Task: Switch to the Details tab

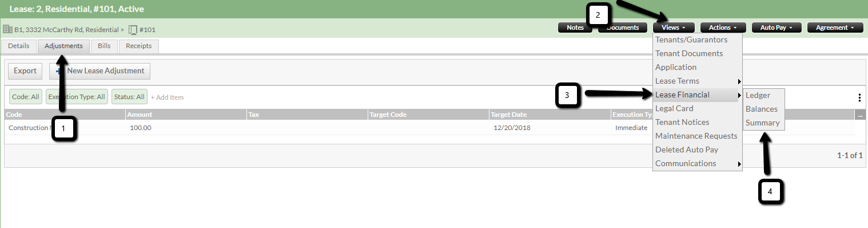Action: point(19,46)
